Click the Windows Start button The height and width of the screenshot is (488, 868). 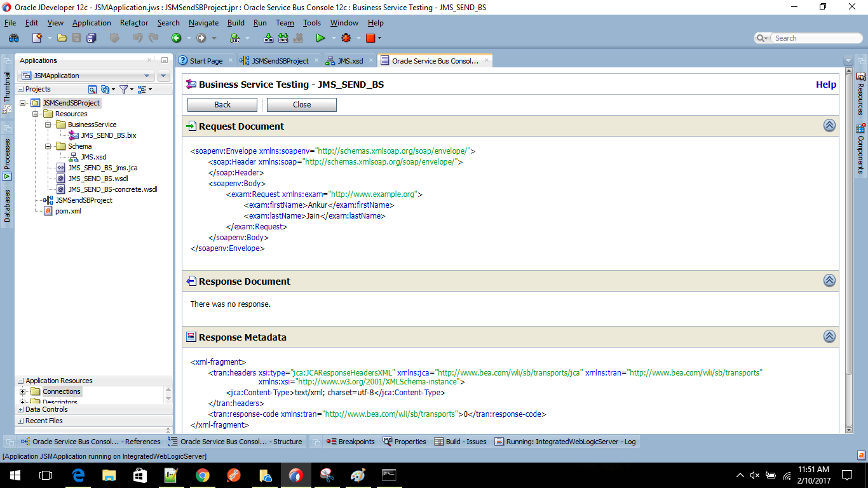[x=15, y=475]
